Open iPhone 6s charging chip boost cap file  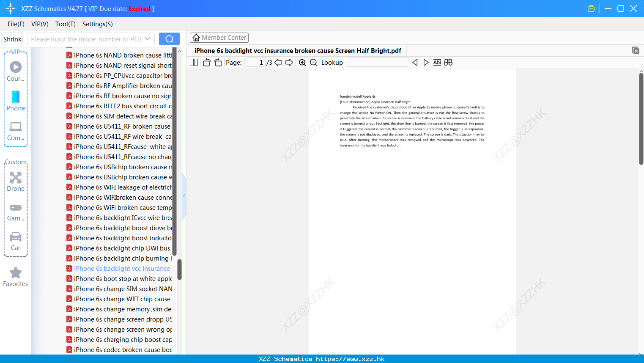point(119,340)
